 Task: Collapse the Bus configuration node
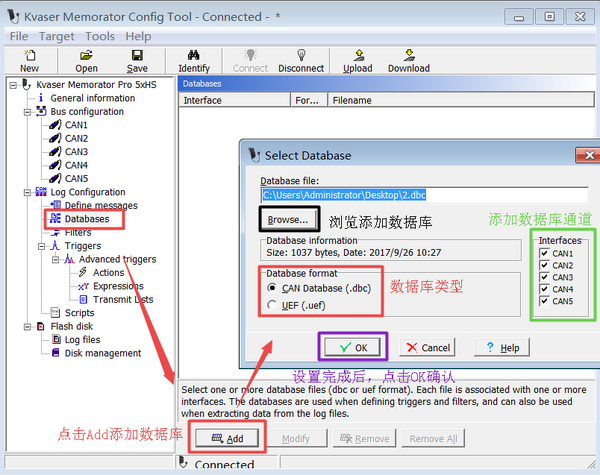(27, 112)
